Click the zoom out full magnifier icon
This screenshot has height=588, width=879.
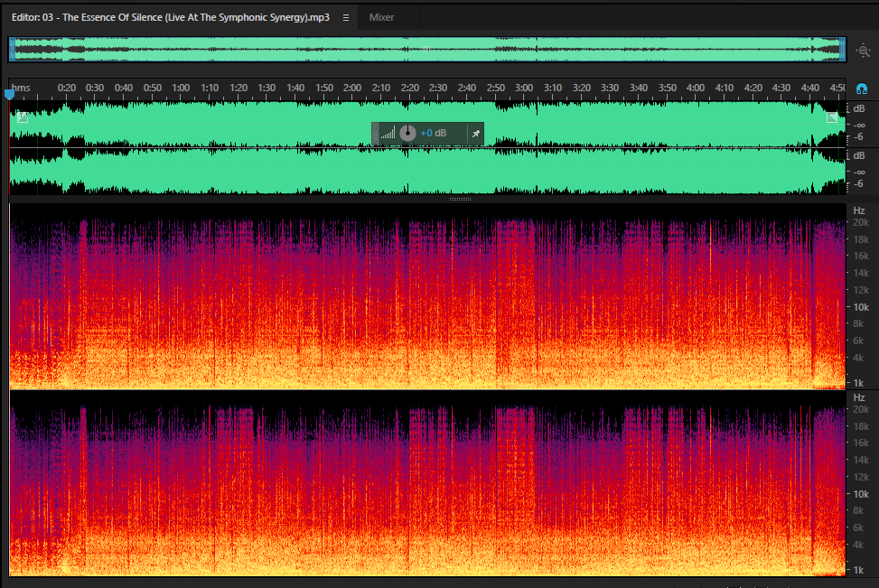click(864, 51)
